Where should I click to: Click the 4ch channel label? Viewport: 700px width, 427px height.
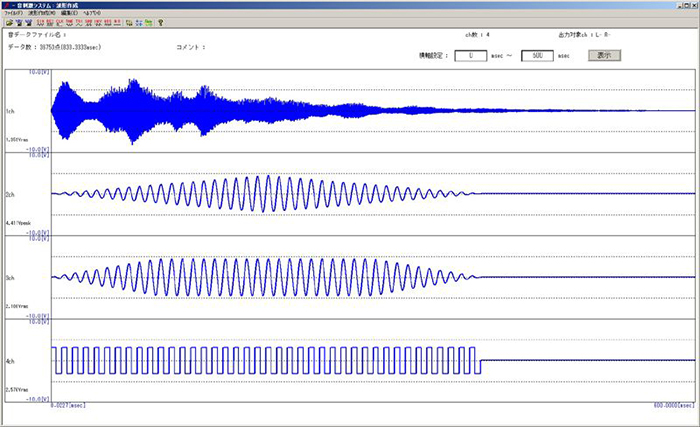[x=10, y=361]
